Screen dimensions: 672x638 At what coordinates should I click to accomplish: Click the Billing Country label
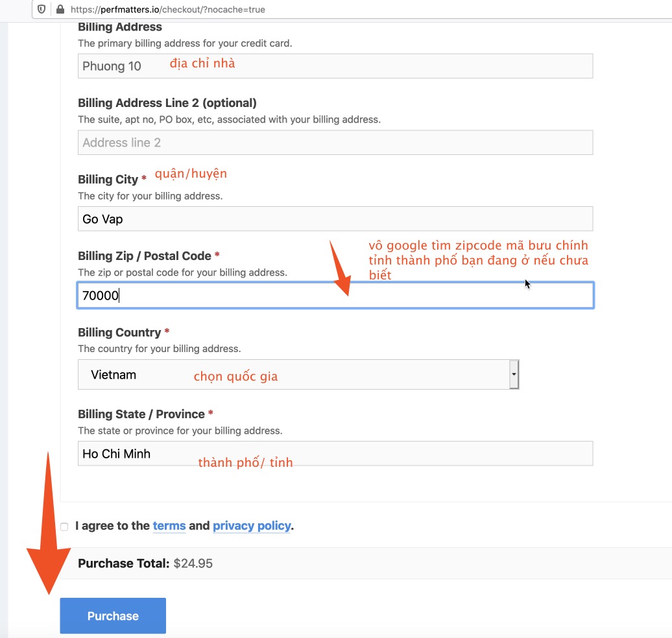pyautogui.click(x=119, y=333)
